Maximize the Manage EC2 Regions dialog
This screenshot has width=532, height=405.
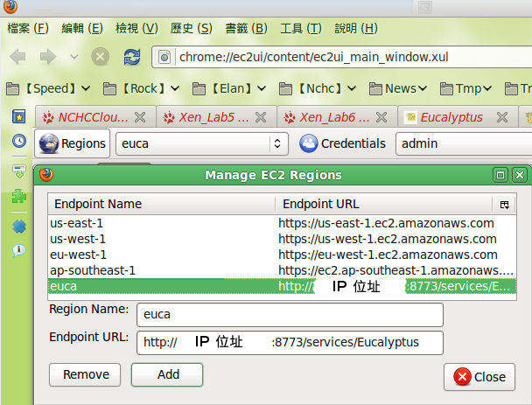point(500,175)
